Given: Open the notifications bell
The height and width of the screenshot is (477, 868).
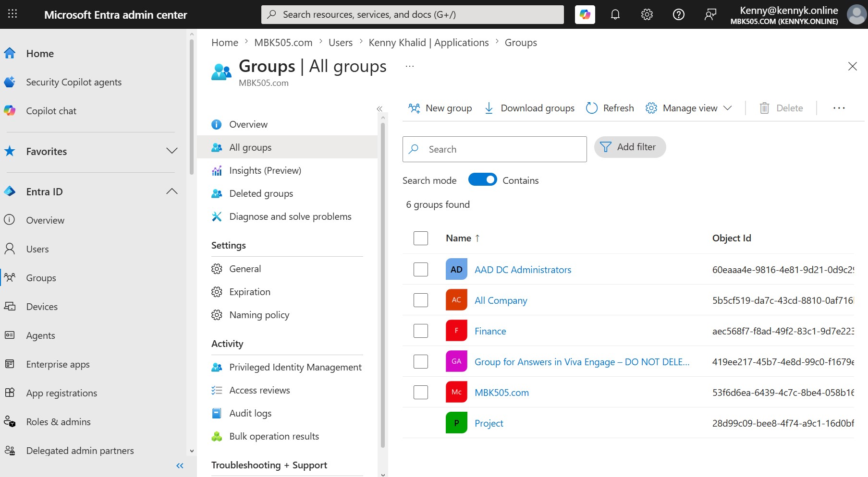Looking at the screenshot, I should (615, 14).
